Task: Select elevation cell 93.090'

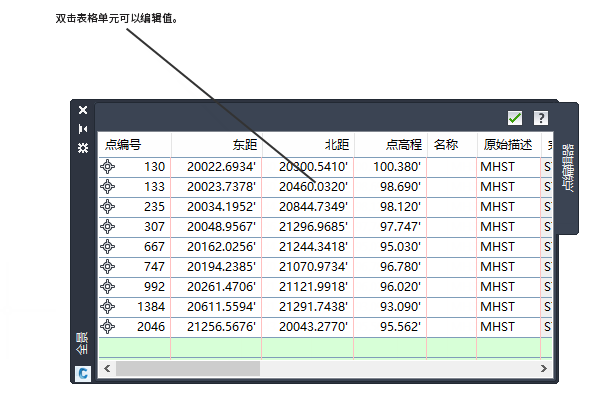Action: click(390, 307)
